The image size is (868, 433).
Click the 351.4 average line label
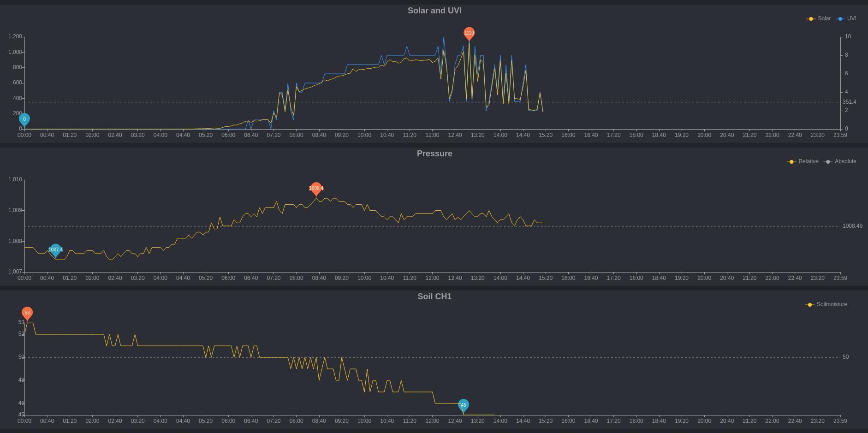pyautogui.click(x=849, y=102)
